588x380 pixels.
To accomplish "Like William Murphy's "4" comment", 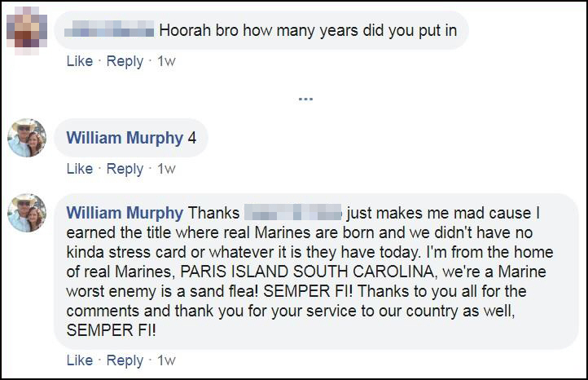I will click(79, 169).
